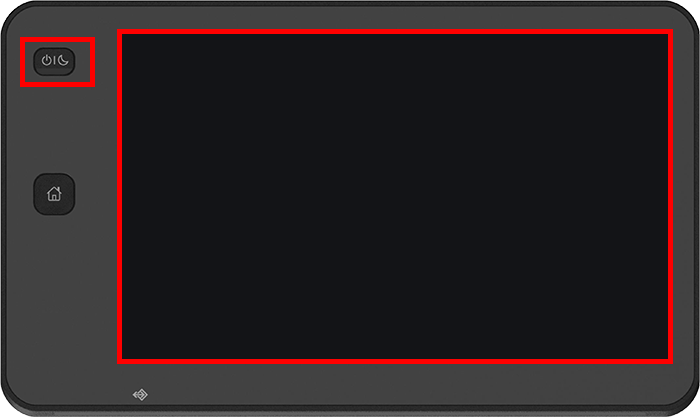Image resolution: width=700 pixels, height=417 pixels.
Task: Touch the diamond-shaped arrow logo near bottom edge
Action: click(140, 395)
